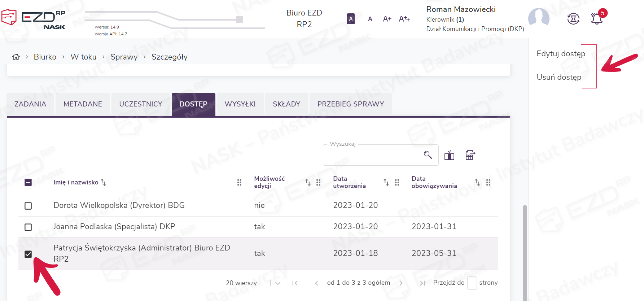Screen dimensions: 644x301
Task: Click the header slider handle
Action: tap(240, 19)
